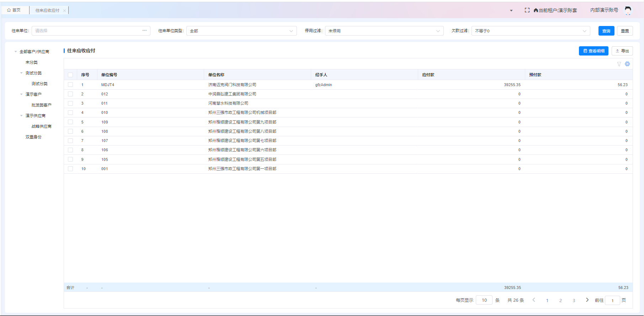Collapse the 演示客户 tree node
The height and width of the screenshot is (316, 644).
pos(21,94)
